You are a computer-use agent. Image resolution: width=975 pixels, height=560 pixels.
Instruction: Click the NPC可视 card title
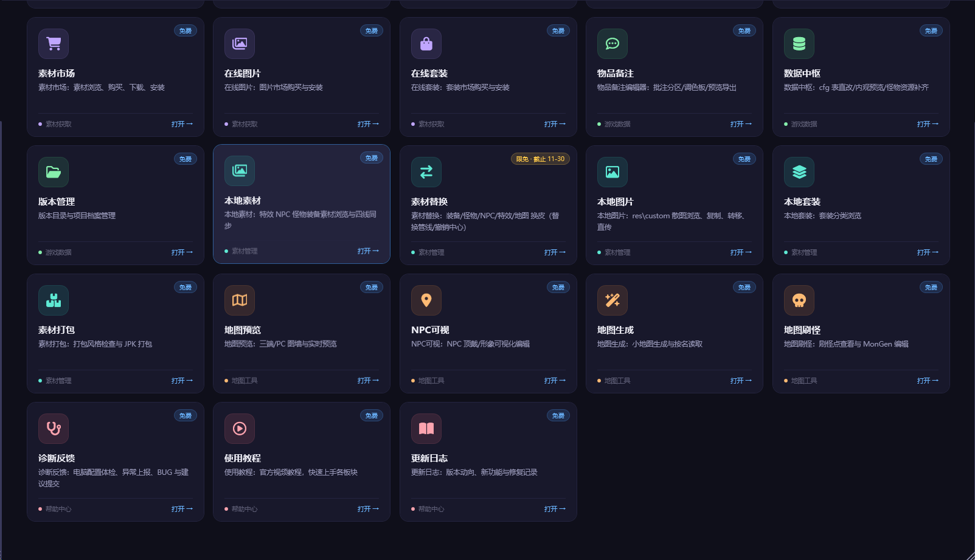click(x=430, y=330)
